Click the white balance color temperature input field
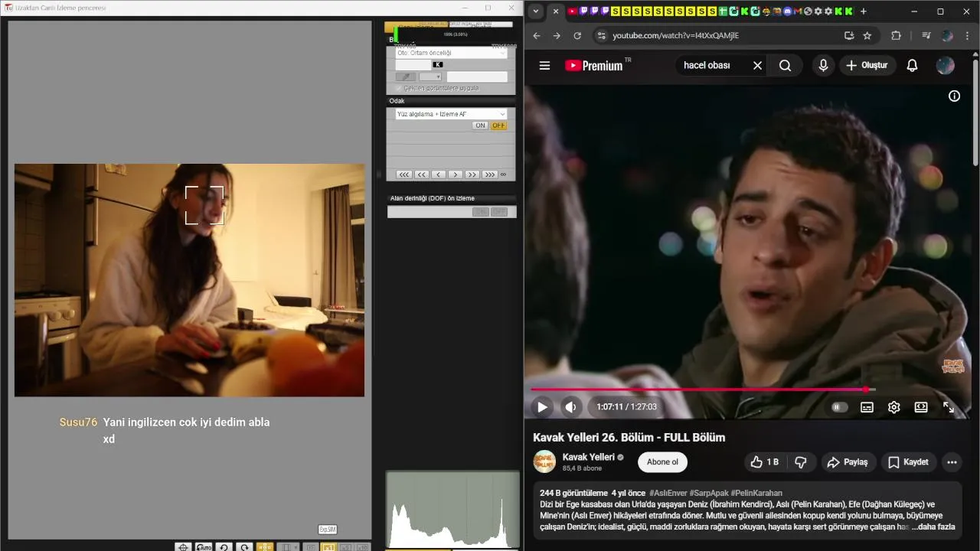 click(413, 64)
